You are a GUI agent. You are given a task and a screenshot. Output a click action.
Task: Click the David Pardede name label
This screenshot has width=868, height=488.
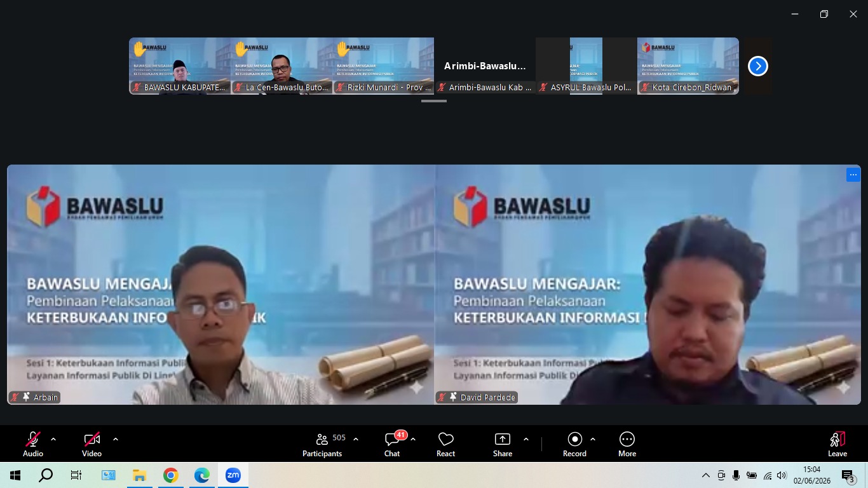click(x=487, y=398)
